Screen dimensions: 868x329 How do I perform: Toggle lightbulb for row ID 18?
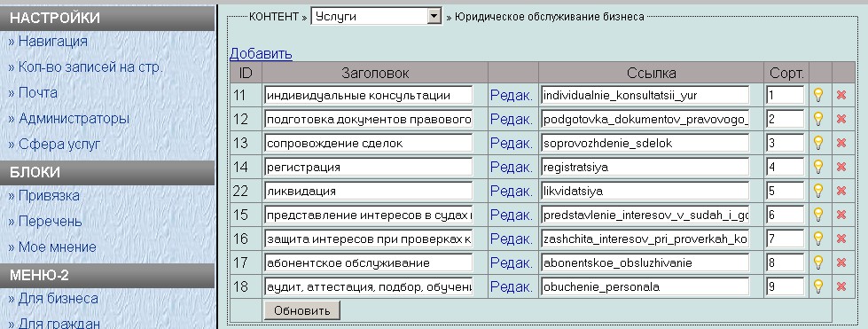818,286
